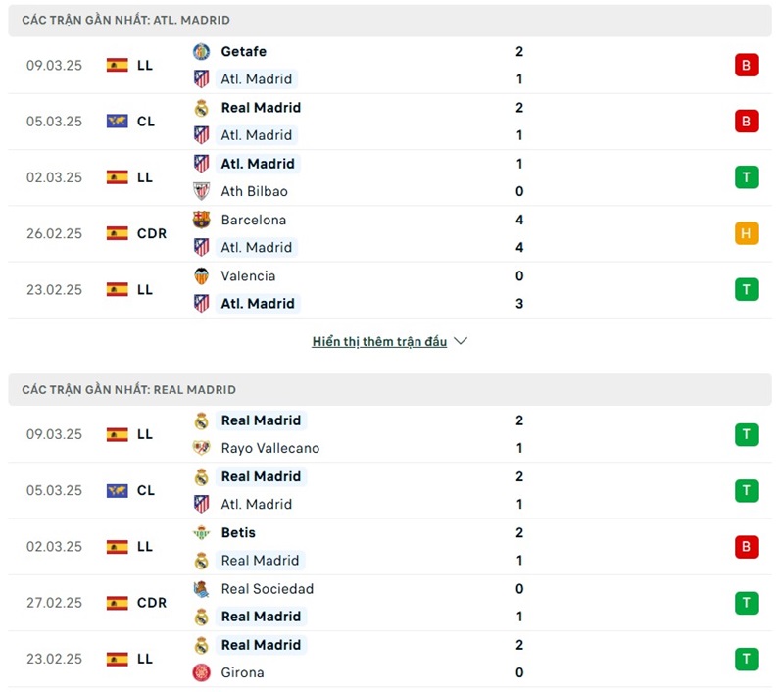The width and height of the screenshot is (784, 692).
Task: Click the Rayo Vallecano club crest icon
Action: click(201, 448)
